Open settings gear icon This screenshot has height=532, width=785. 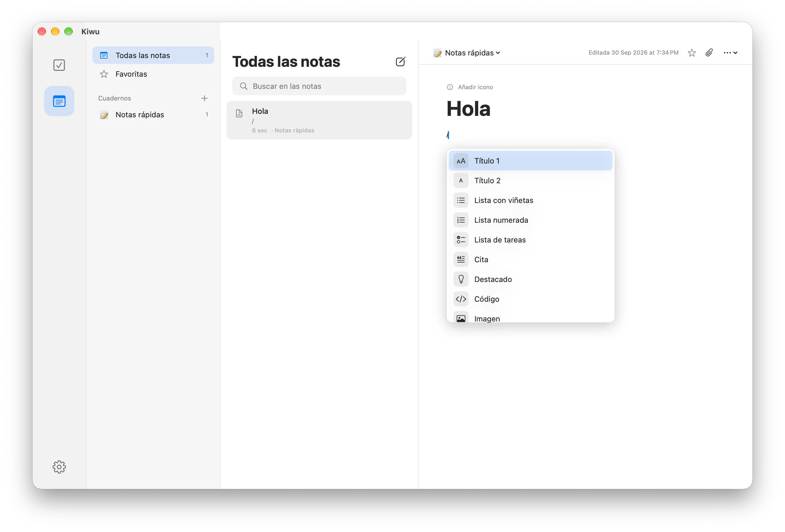click(x=59, y=466)
